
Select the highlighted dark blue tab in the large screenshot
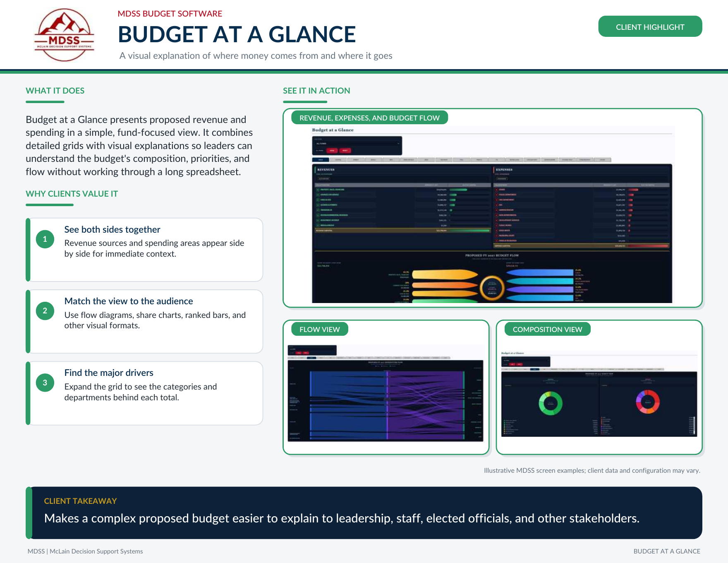coord(321,160)
